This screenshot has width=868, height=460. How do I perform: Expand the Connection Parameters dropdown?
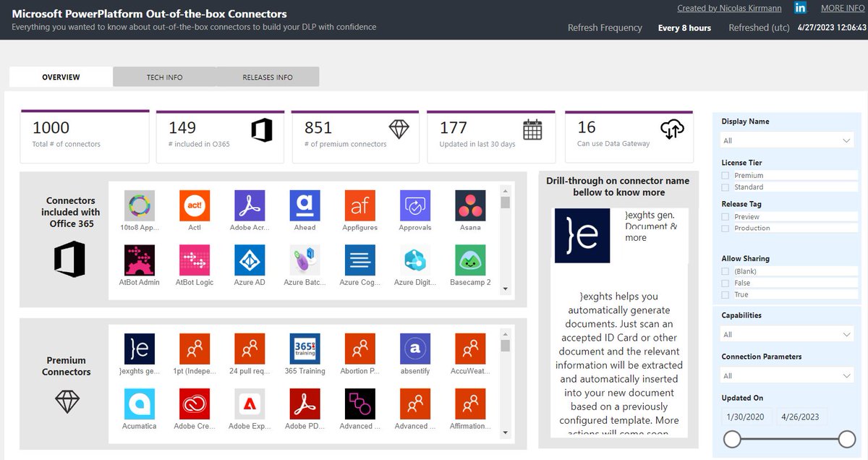(788, 375)
